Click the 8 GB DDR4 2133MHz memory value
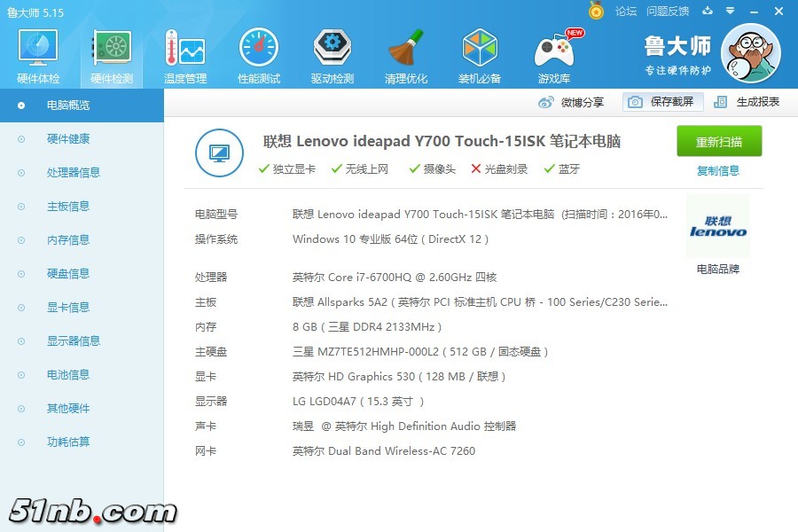Screen dimensions: 798x532 point(367,327)
